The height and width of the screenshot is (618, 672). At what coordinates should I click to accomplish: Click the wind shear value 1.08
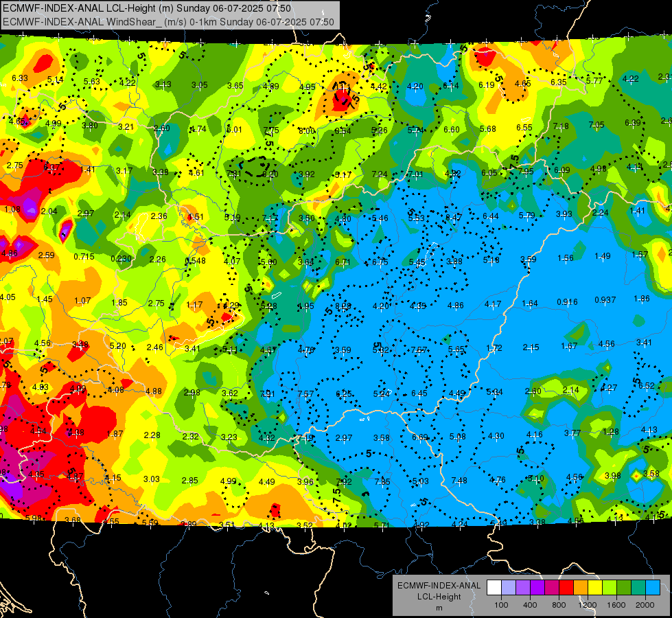[12, 209]
